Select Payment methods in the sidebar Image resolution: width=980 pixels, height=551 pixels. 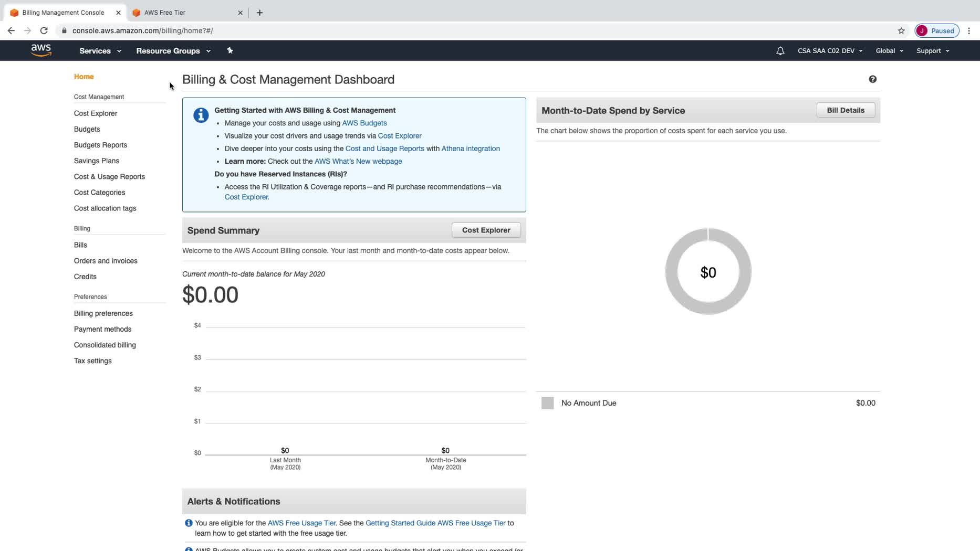coord(102,329)
